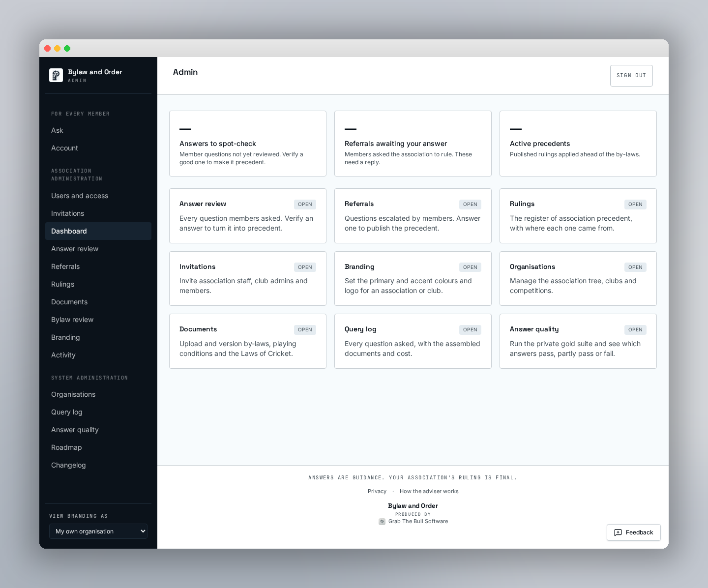Click the Rulings card title
The height and width of the screenshot is (588, 708).
pos(522,204)
